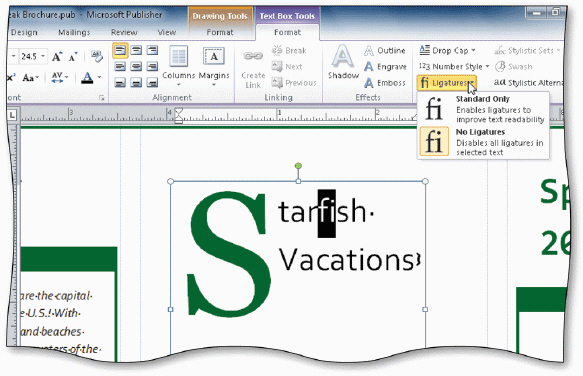Viewport: 583px width, 376px height.
Task: Click the highlighted 'fi' in Starfish
Action: [327, 213]
